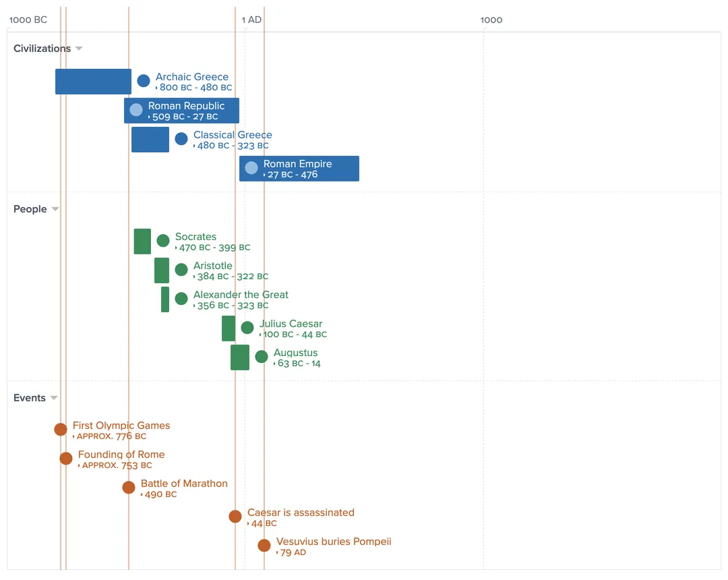The image size is (728, 580).
Task: Click the Vesuvius buries Pompeii orange dot
Action: [264, 545]
